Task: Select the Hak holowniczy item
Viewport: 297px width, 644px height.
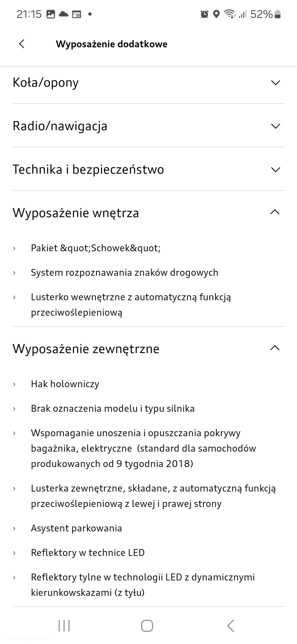Action: (x=65, y=384)
